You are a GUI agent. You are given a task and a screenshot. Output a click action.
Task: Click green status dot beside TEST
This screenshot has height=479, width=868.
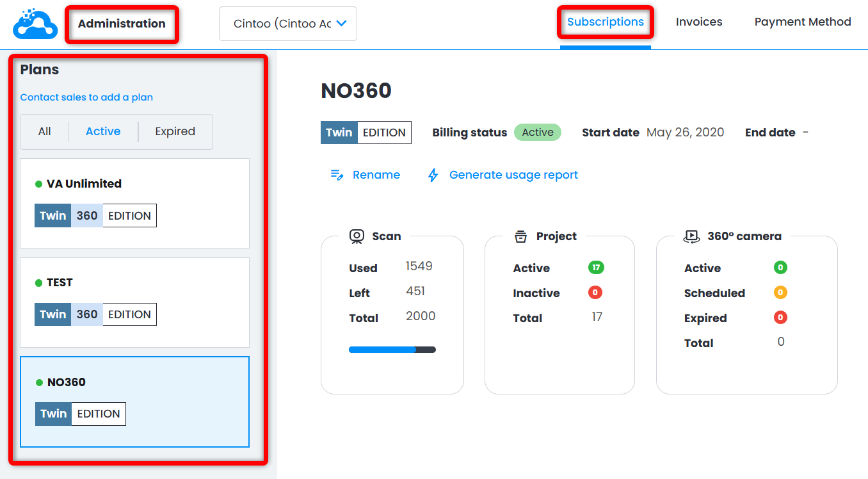(x=39, y=283)
